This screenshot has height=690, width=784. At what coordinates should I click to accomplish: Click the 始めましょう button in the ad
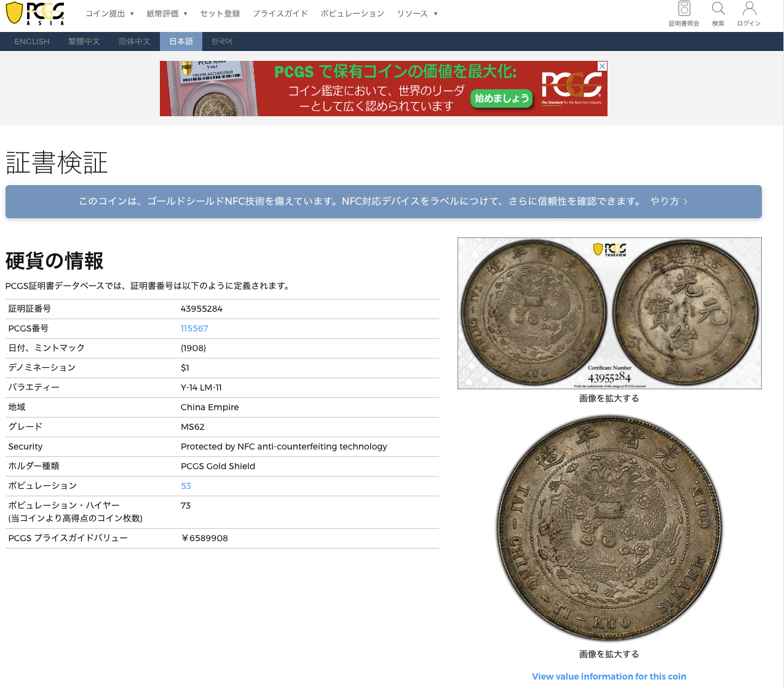click(502, 98)
